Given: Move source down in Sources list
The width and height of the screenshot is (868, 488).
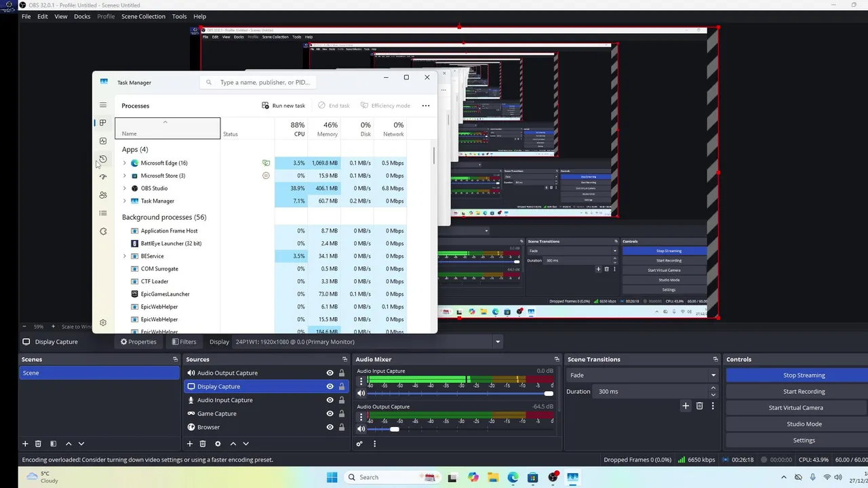Looking at the screenshot, I should (246, 444).
